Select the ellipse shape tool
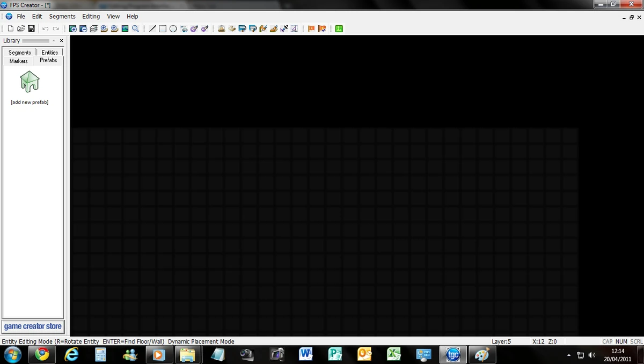Image resolution: width=644 pixels, height=364 pixels. coord(172,28)
